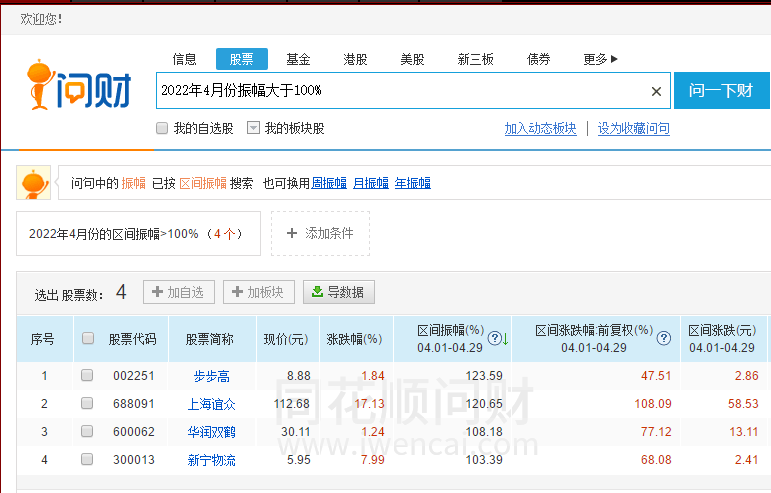
Task: Switch search to 月振幅
Action: (x=371, y=183)
